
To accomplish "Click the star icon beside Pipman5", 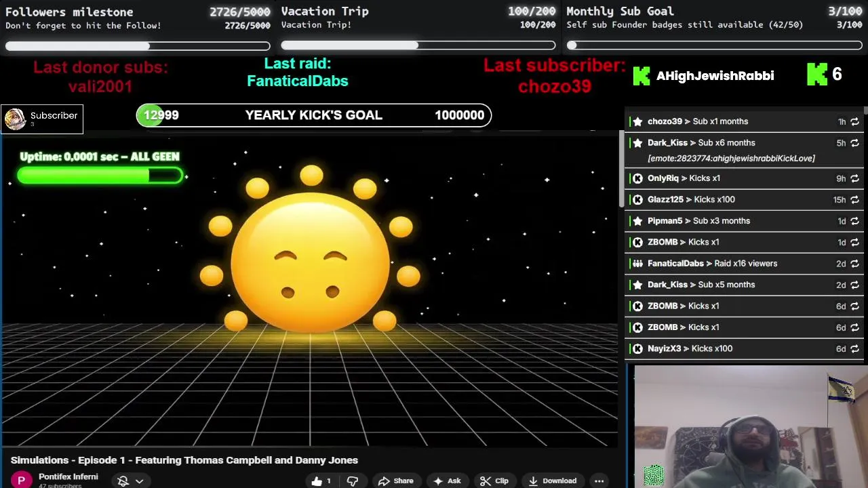I will tap(637, 221).
